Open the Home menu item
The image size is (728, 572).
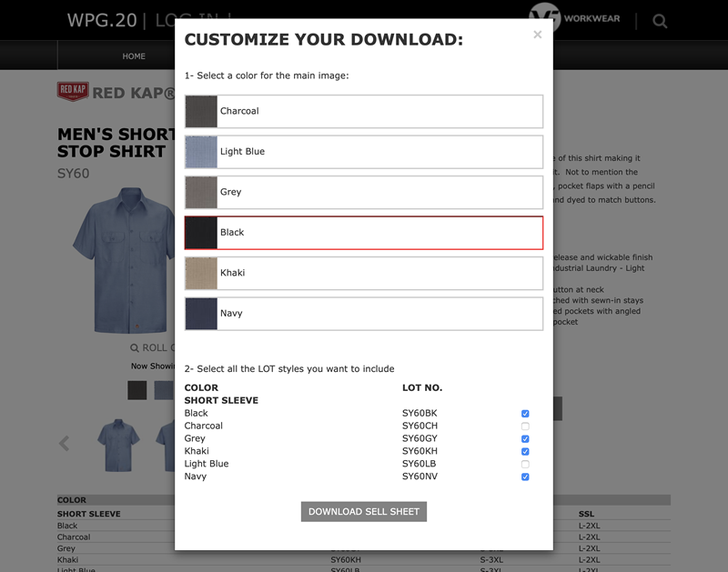pyautogui.click(x=134, y=56)
